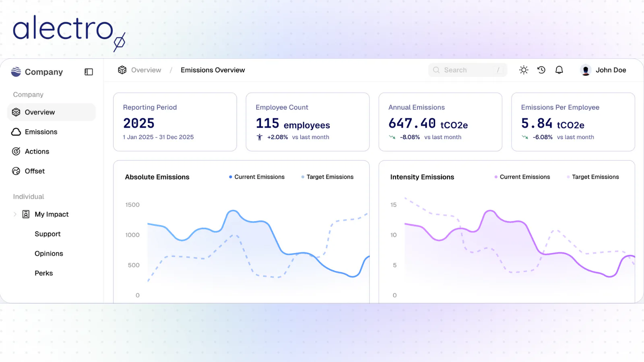The image size is (644, 362).
Task: Click '5.84 tCO2e' value
Action: tap(553, 123)
